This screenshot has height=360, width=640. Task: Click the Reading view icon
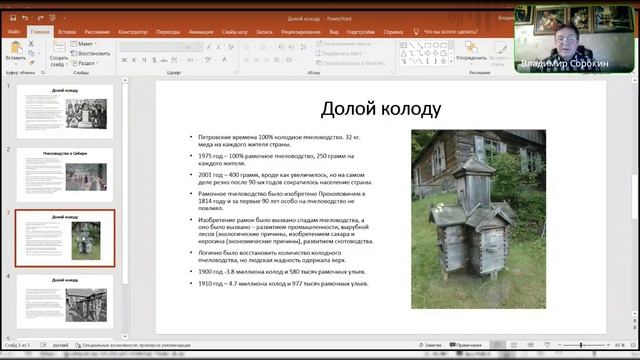pos(531,345)
